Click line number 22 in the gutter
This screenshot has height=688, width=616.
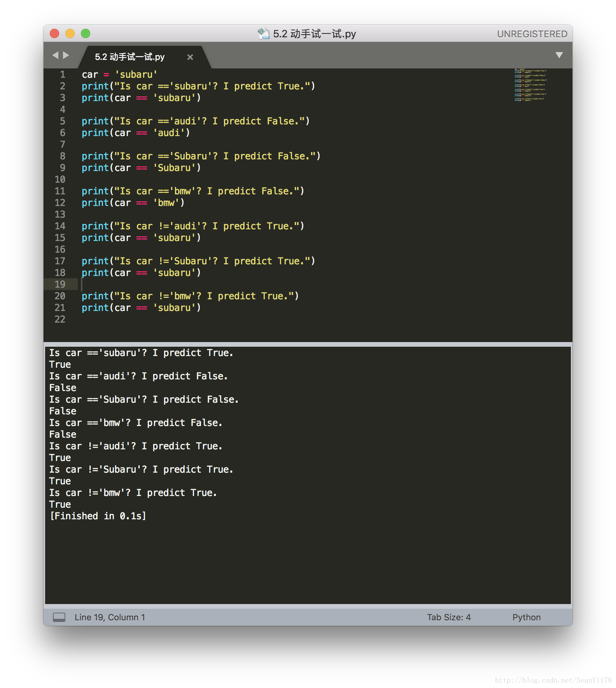tap(60, 319)
